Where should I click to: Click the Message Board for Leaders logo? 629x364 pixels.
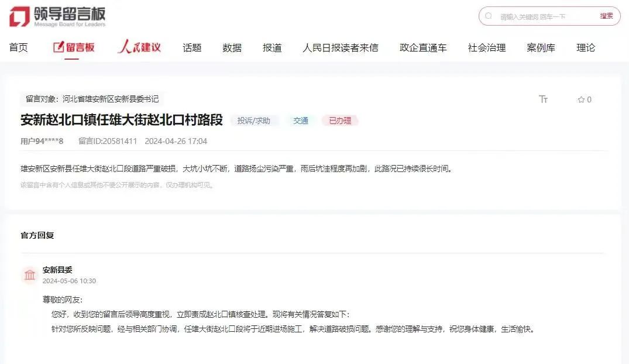[x=57, y=16]
